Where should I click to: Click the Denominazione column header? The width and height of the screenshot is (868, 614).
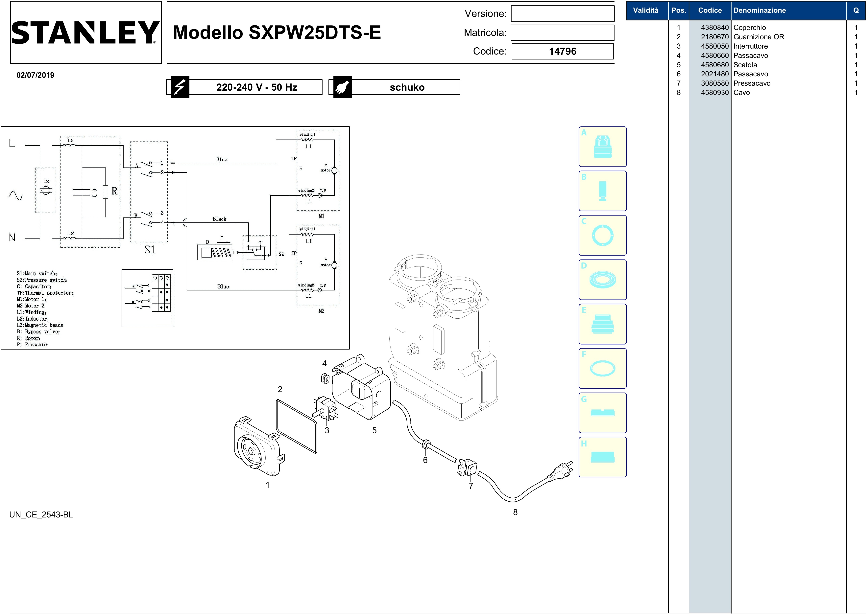pyautogui.click(x=759, y=11)
